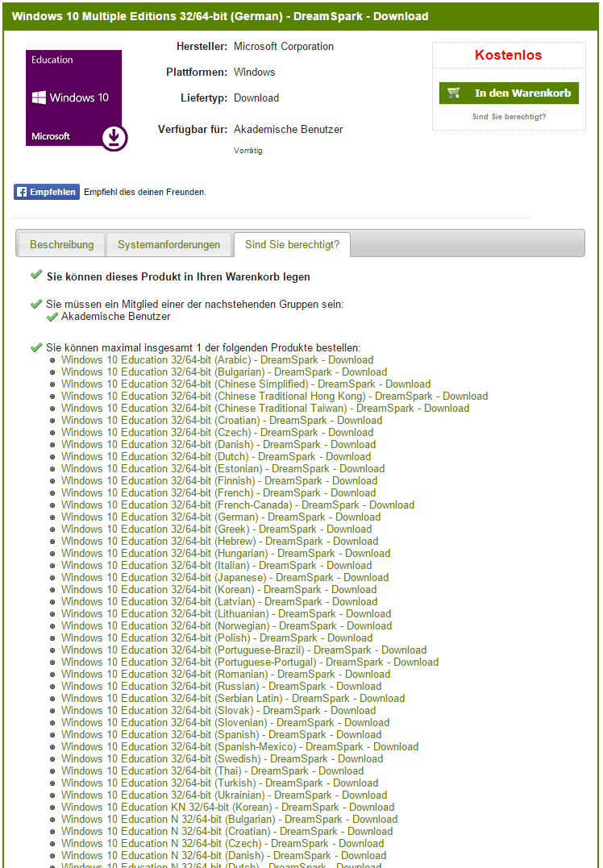Open the Chinese Traditional Hong Kong edition link

[x=274, y=397]
